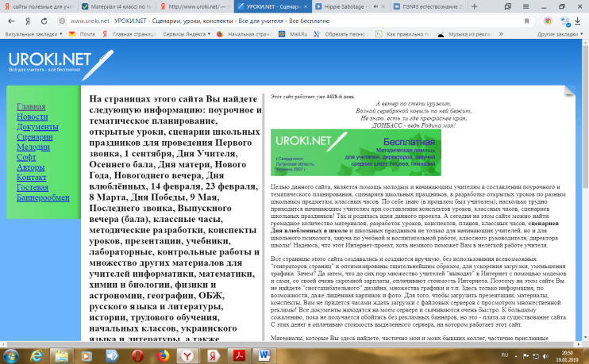The width and height of the screenshot is (589, 364).
Task: Click the green UROKI.NET banner image
Action: pyautogui.click(x=356, y=152)
